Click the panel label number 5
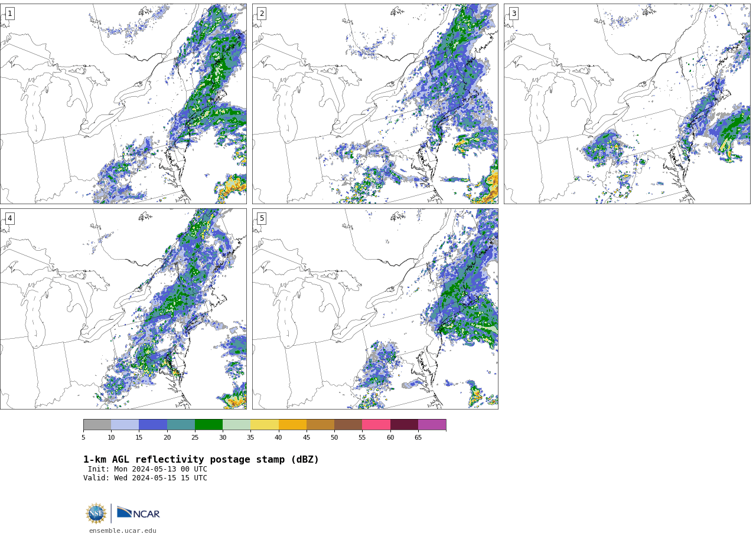756x537 pixels. [x=262, y=218]
